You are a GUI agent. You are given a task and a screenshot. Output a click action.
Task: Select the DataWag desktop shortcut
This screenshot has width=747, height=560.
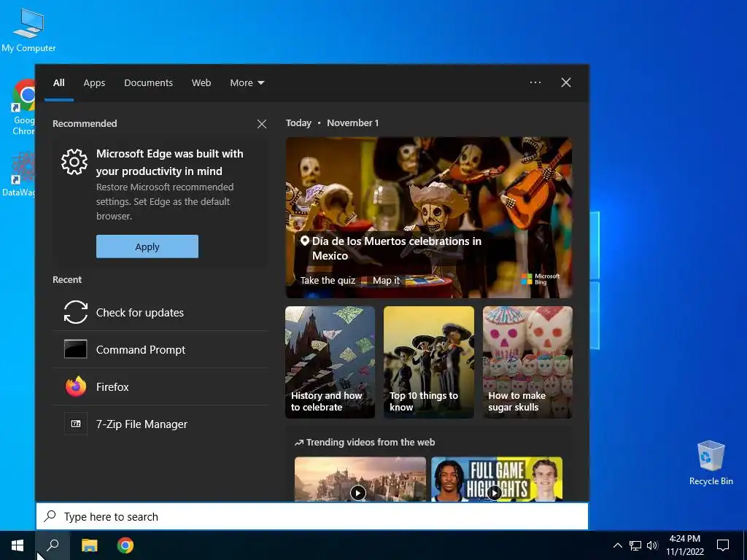[19, 174]
